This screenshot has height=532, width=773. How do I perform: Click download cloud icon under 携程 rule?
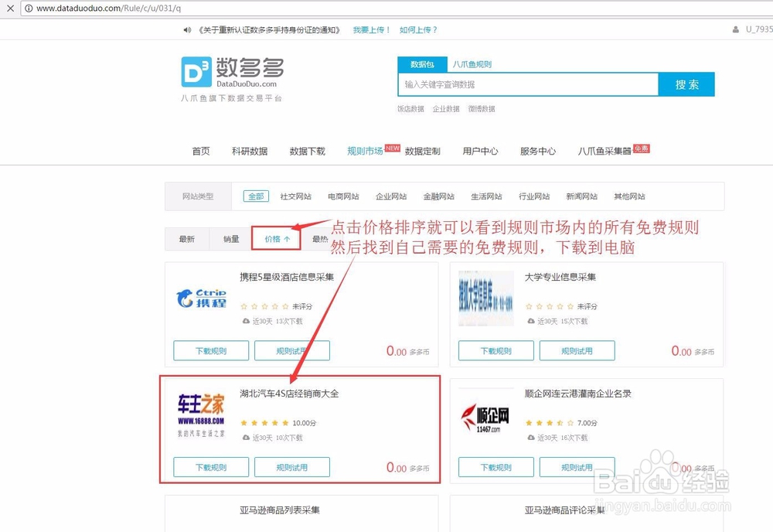point(246,321)
